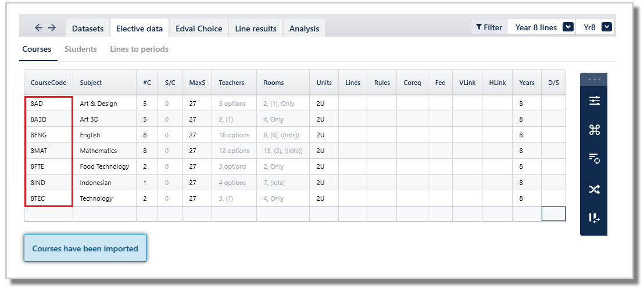
Task: Click the three dots sidebar handle
Action: [594, 79]
